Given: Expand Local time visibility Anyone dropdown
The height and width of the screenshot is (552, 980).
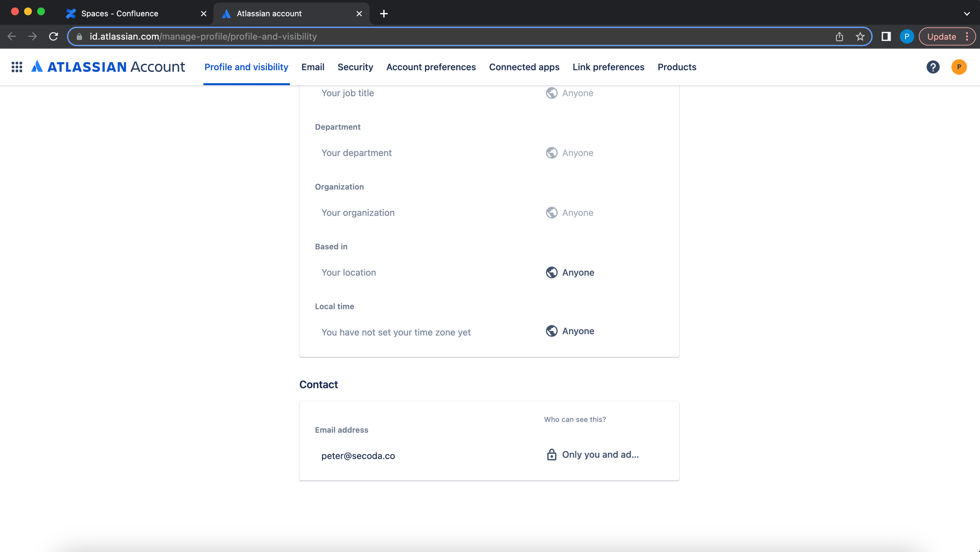Looking at the screenshot, I should 570,331.
